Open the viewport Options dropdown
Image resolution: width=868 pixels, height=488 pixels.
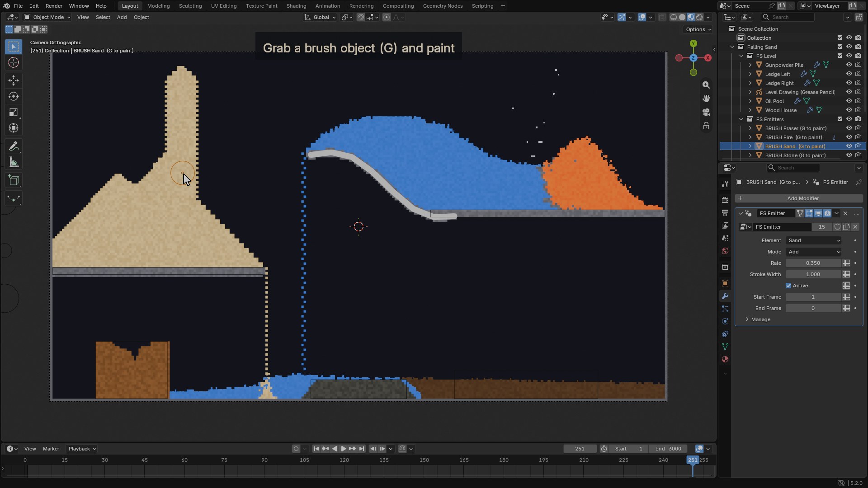pos(698,29)
